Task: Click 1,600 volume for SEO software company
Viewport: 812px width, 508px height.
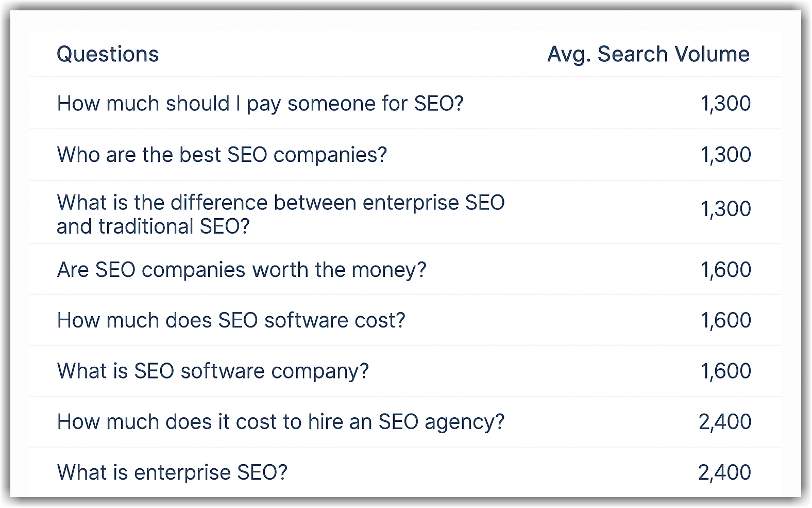Action: (725, 371)
